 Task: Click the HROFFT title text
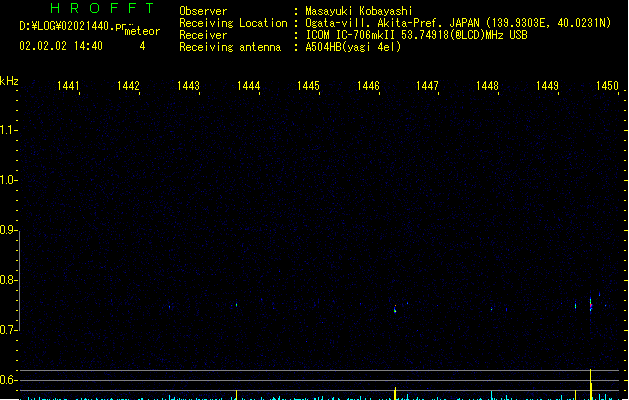point(102,8)
